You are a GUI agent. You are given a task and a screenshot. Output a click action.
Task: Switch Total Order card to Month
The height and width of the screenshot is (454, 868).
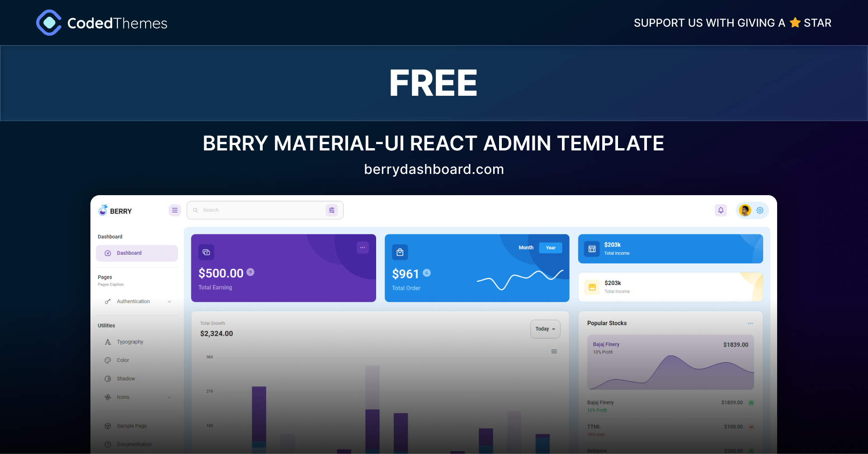pos(526,248)
